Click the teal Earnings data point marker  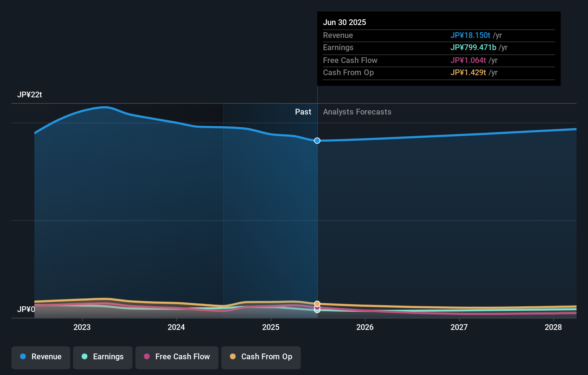pos(317,311)
